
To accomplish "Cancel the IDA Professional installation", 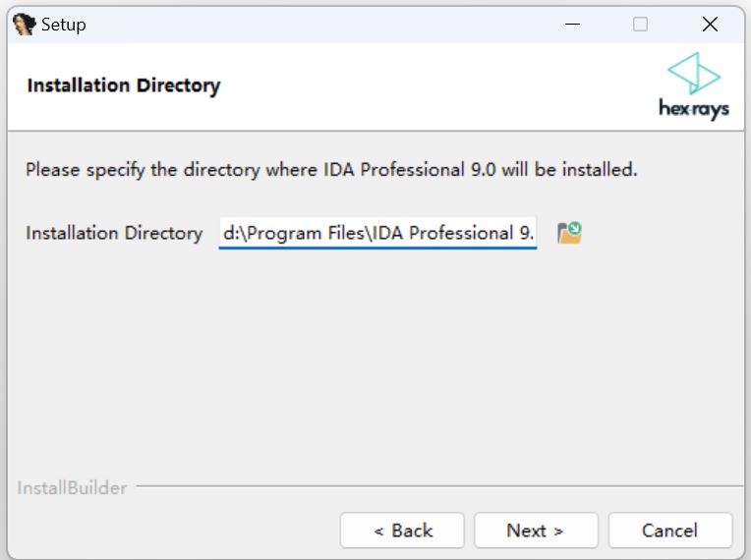I will (669, 531).
